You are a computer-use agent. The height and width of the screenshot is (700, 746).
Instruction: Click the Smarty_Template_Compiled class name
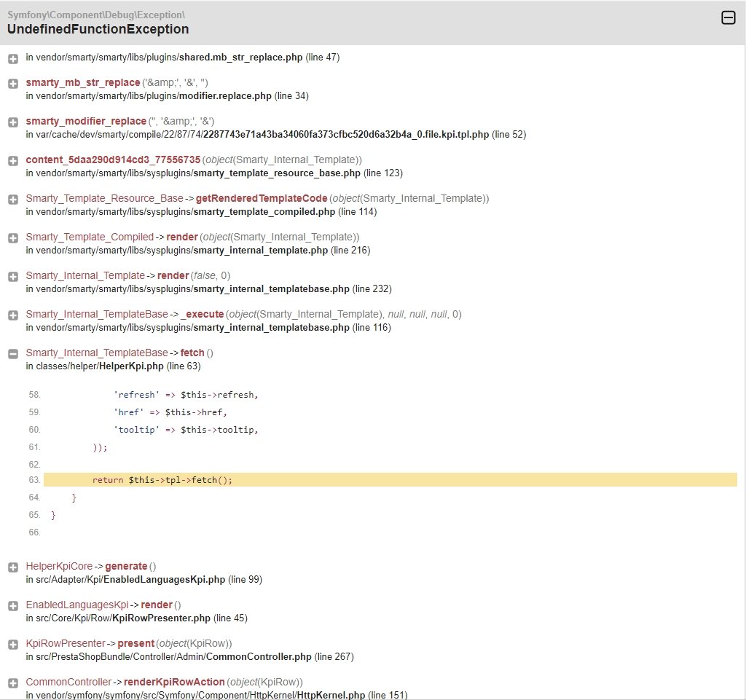[90, 237]
